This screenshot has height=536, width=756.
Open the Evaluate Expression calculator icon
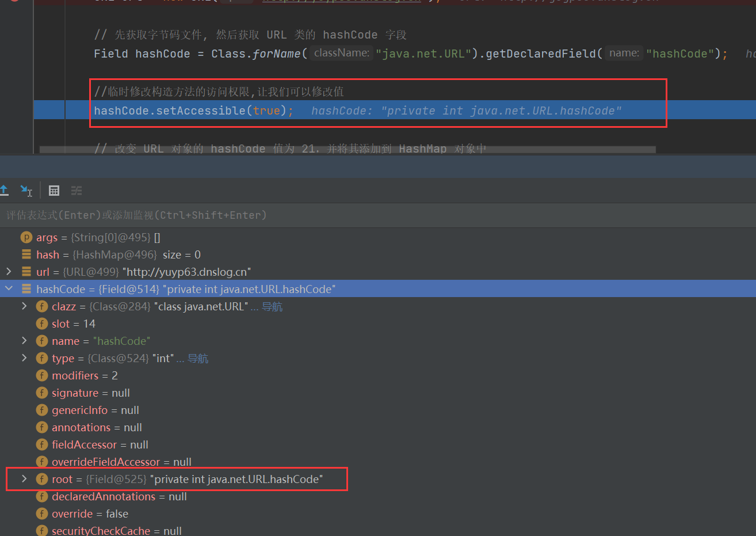[54, 191]
